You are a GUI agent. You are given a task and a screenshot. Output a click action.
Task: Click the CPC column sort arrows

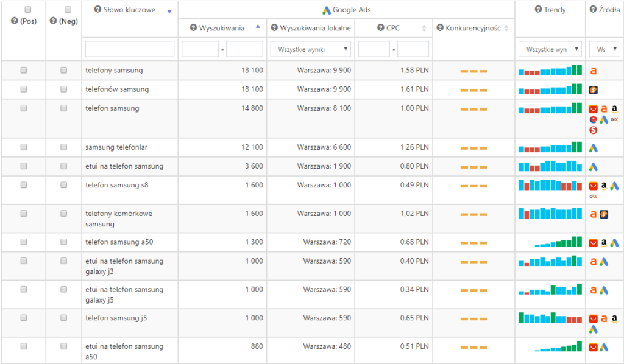pyautogui.click(x=424, y=28)
